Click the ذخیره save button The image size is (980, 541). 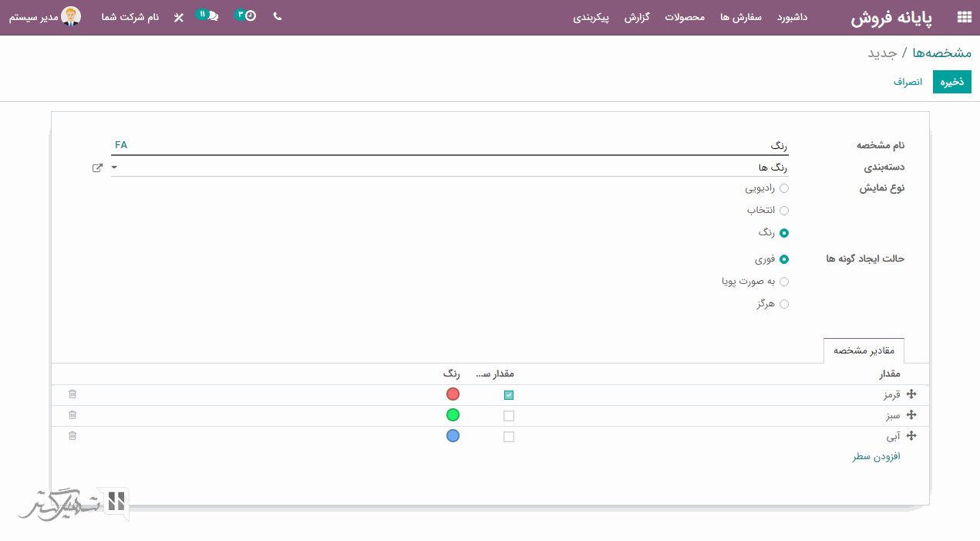[951, 82]
